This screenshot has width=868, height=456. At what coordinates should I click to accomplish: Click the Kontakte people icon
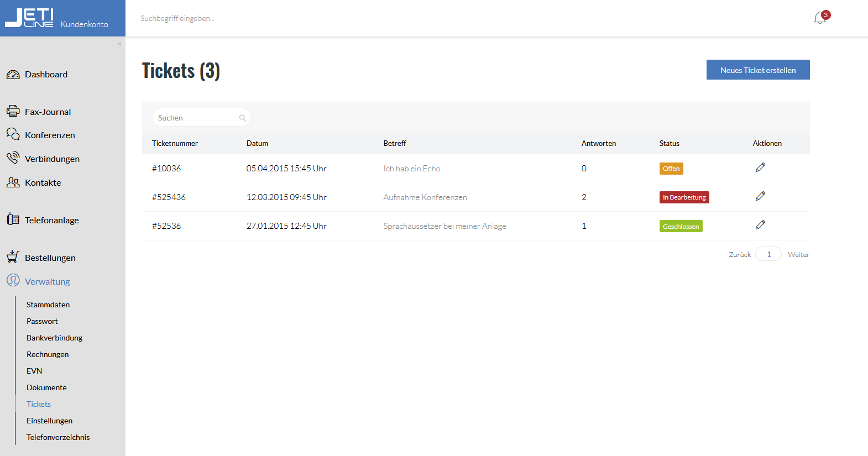(x=13, y=182)
